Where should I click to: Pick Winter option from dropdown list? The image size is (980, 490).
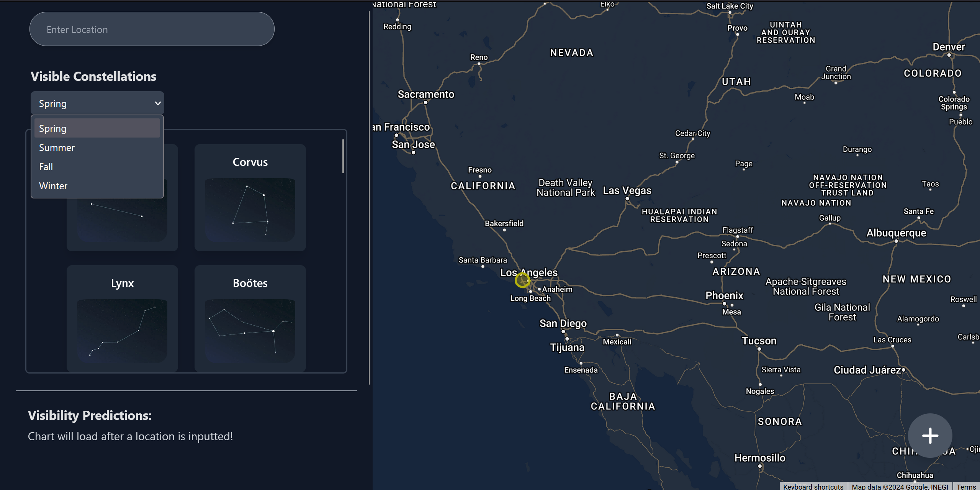tap(53, 186)
